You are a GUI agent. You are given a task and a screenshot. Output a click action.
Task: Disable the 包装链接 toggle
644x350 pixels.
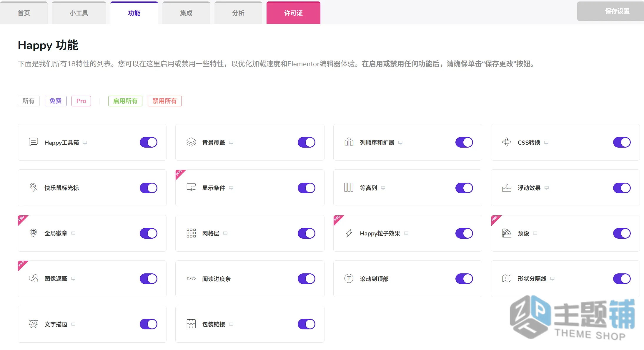point(306,324)
